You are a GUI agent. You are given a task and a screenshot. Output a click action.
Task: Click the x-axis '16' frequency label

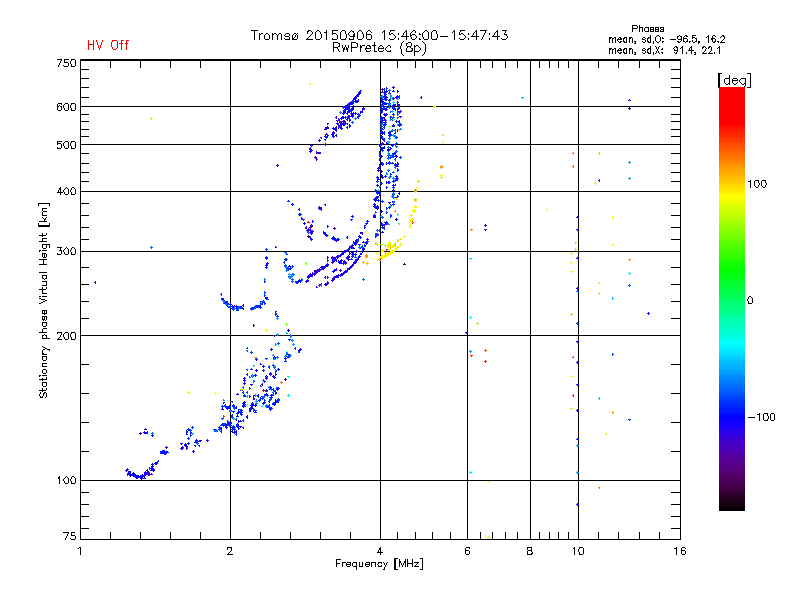pos(680,551)
